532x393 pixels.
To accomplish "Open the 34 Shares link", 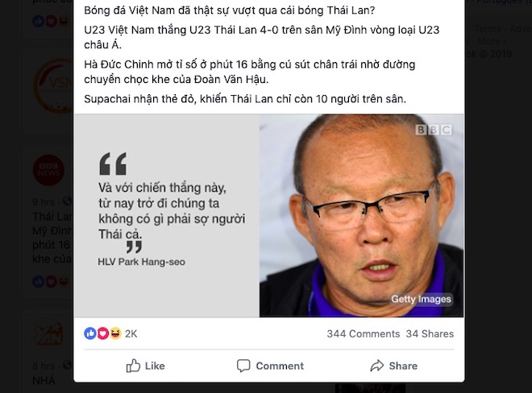I will [430, 334].
